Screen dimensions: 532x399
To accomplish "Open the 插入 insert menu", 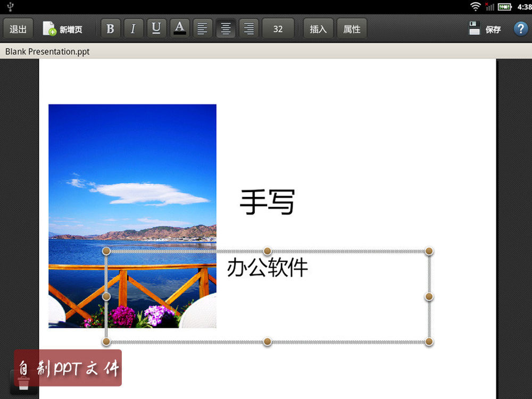I will [x=318, y=29].
